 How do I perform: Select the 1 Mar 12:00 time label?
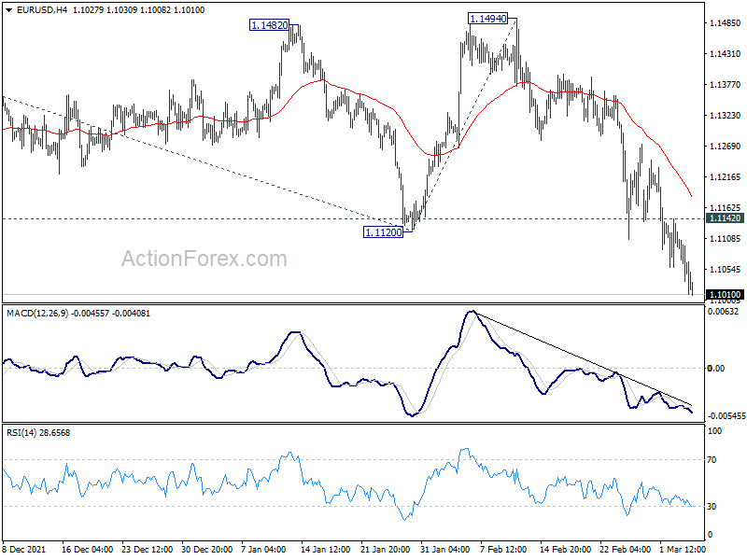click(x=683, y=549)
